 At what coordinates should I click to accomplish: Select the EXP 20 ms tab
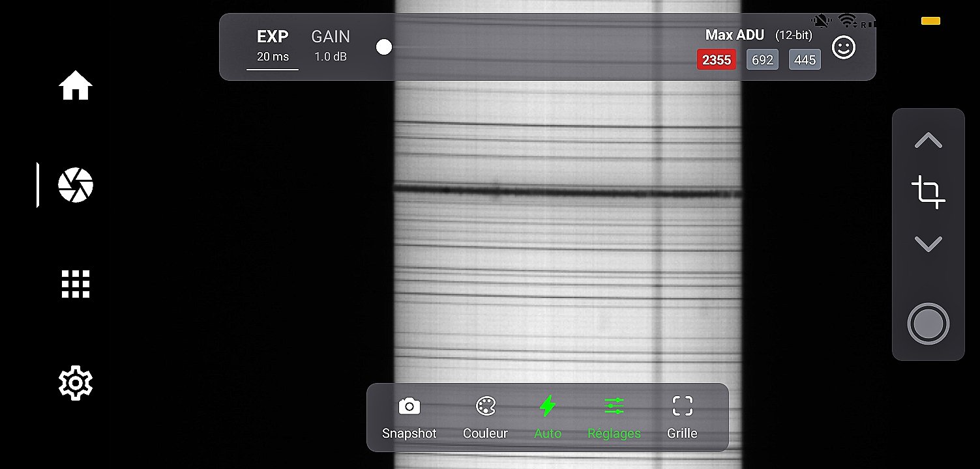[273, 46]
